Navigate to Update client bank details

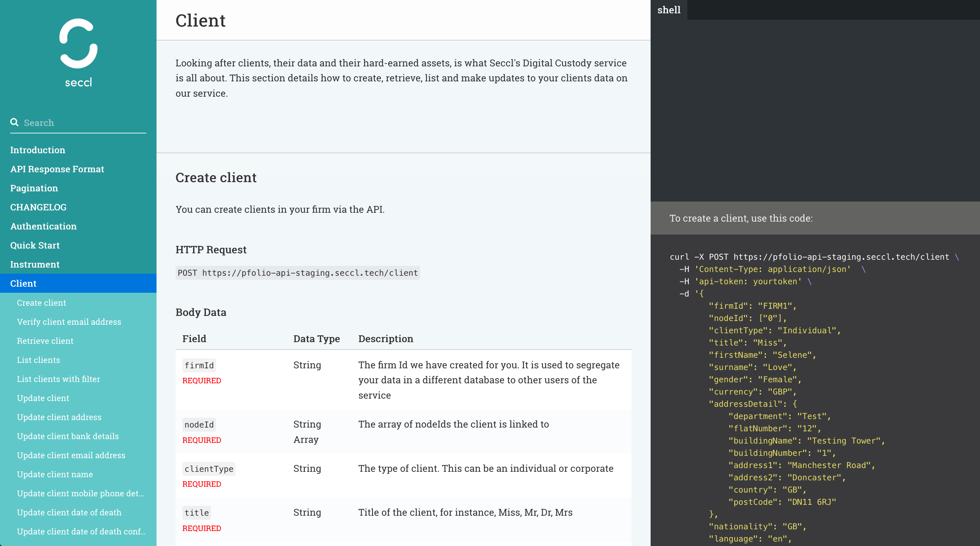coord(68,436)
